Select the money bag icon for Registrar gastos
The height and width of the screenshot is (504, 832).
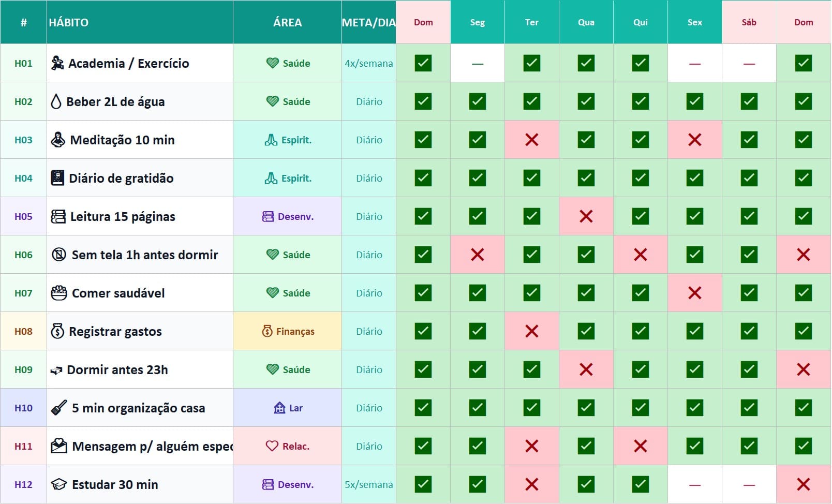point(57,331)
